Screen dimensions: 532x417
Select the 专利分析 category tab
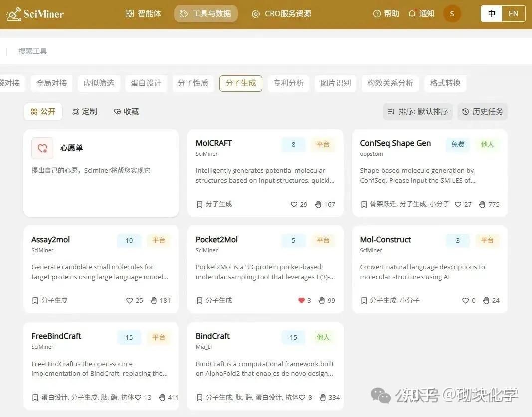click(288, 83)
